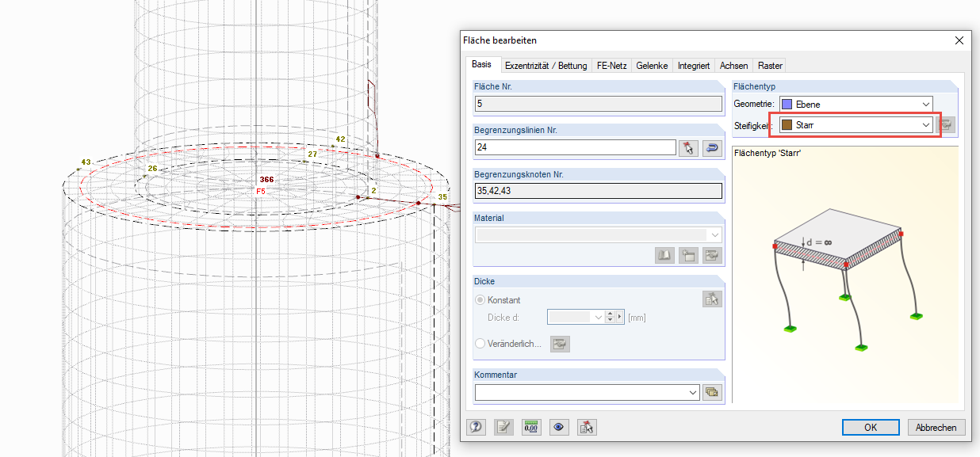Screen dimensions: 980x457
Task: Click the edit stiffness icon beside Steifigkeit
Action: click(x=946, y=124)
